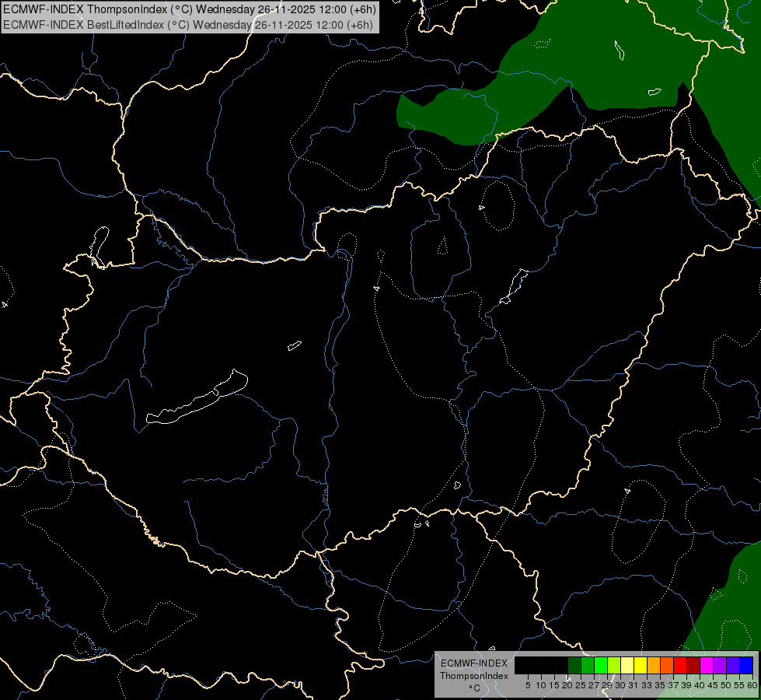Click the legend value 25
The height and width of the screenshot is (700, 761).
pyautogui.click(x=581, y=685)
